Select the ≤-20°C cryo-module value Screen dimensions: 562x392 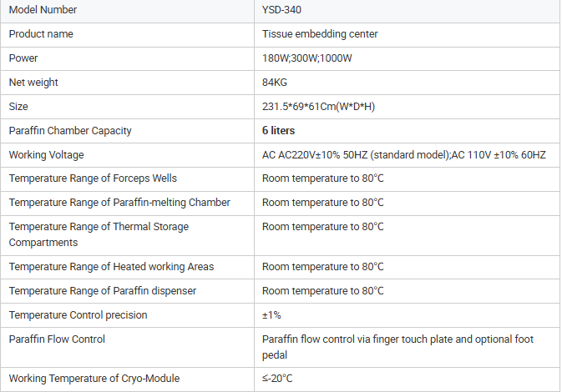point(277,379)
